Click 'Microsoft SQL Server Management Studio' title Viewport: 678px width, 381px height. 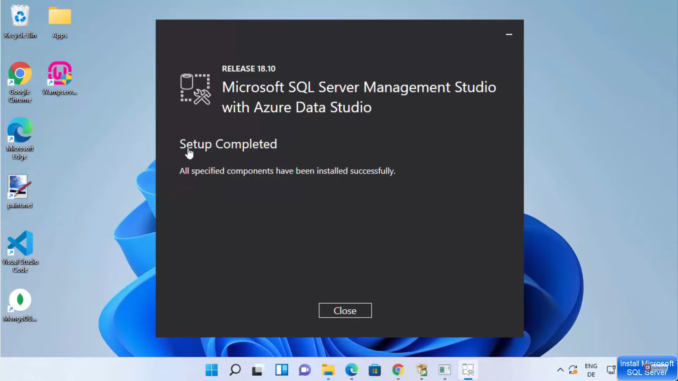click(359, 87)
